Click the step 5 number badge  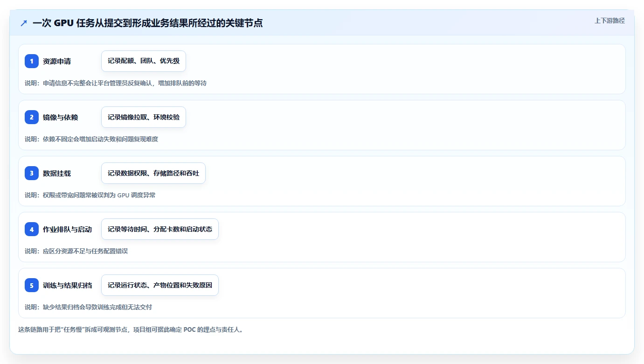tap(32, 285)
